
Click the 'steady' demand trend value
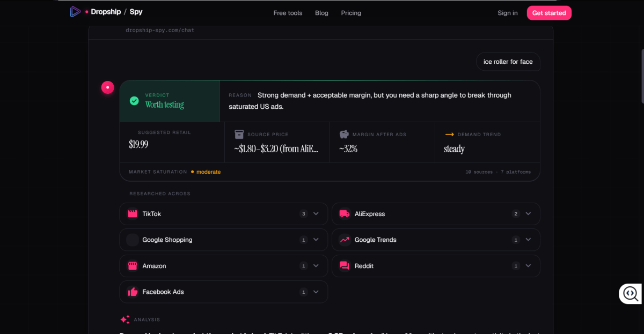454,149
